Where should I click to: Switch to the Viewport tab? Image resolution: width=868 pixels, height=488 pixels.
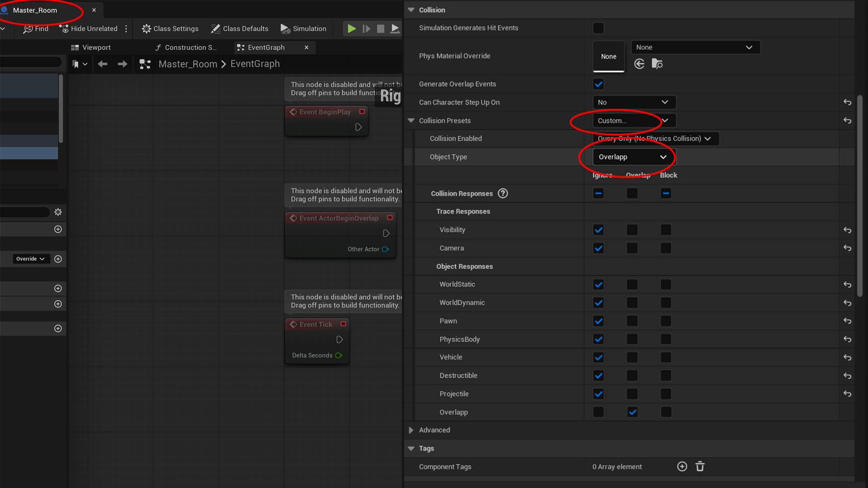(91, 47)
